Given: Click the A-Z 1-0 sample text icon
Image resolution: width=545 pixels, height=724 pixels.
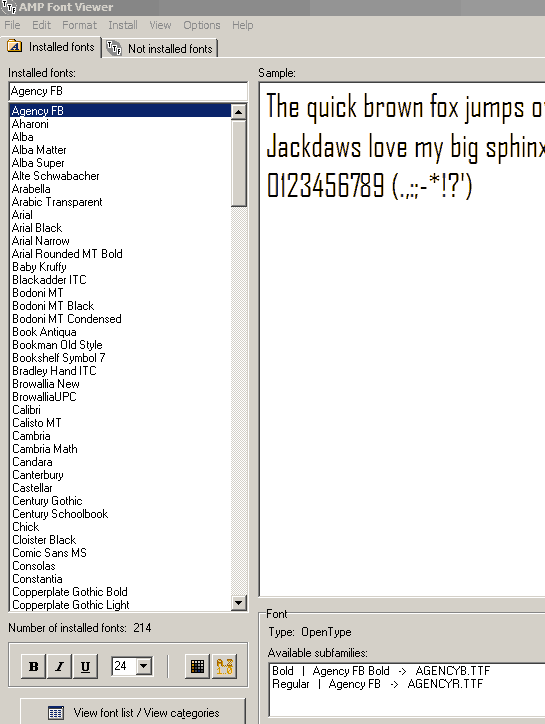Looking at the screenshot, I should [224, 666].
